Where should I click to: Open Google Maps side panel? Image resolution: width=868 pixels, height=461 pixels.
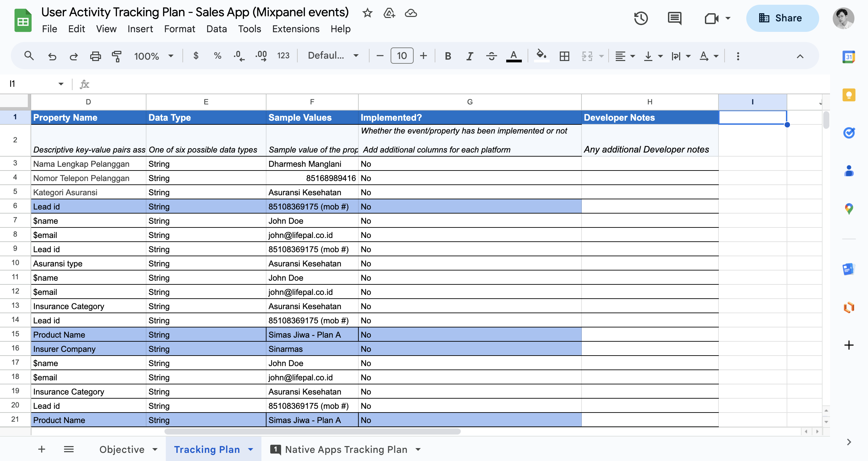849,209
